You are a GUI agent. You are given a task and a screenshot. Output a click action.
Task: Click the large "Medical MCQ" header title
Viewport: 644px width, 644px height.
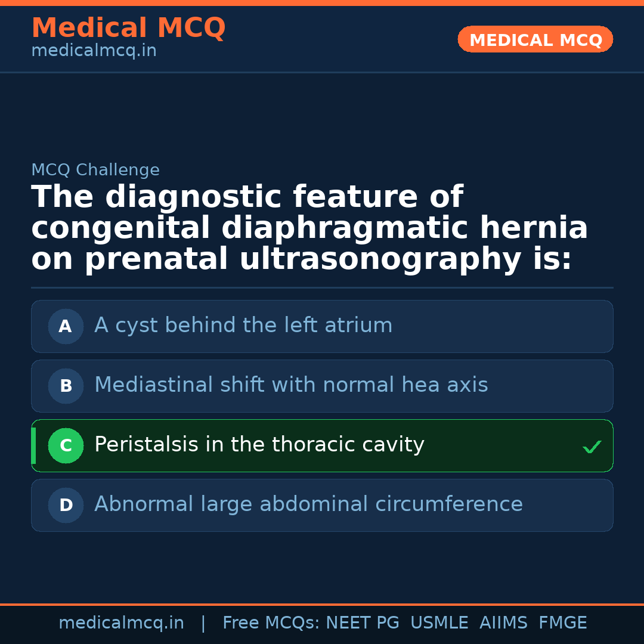pos(128,28)
